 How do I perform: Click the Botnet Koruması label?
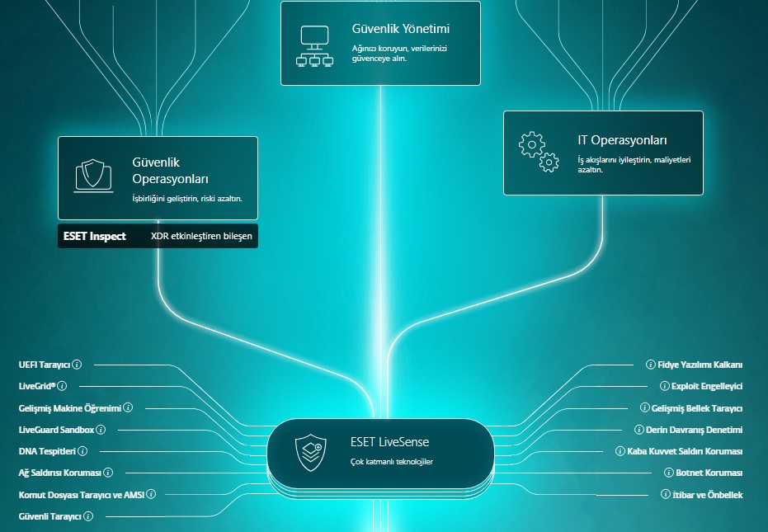[709, 473]
